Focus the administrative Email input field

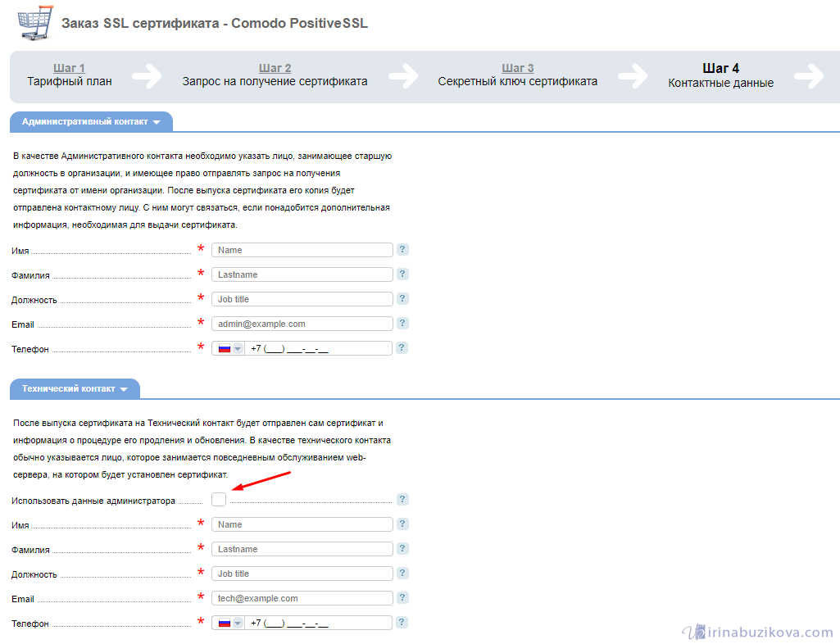click(302, 324)
